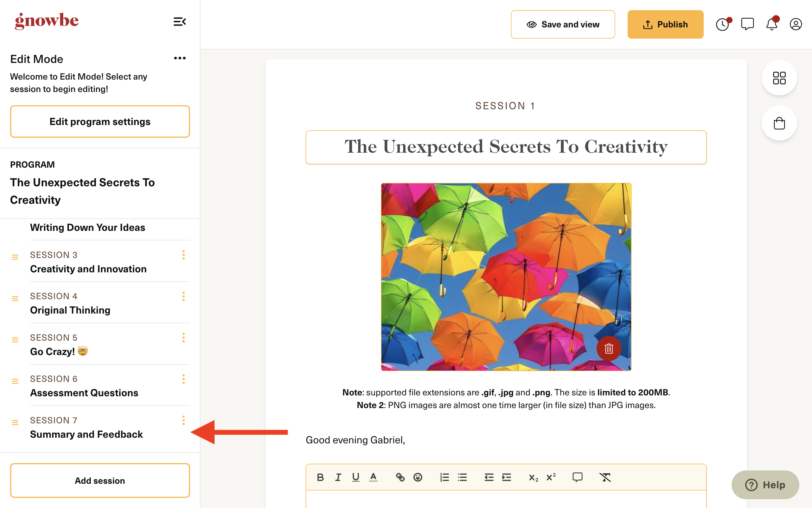
Task: Grab the Session 6 reorder handle
Action: click(15, 381)
